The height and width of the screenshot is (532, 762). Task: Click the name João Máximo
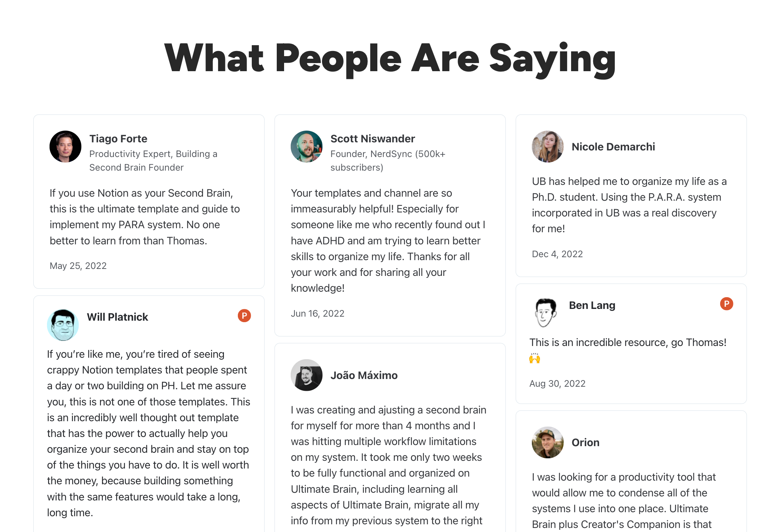coord(364,375)
